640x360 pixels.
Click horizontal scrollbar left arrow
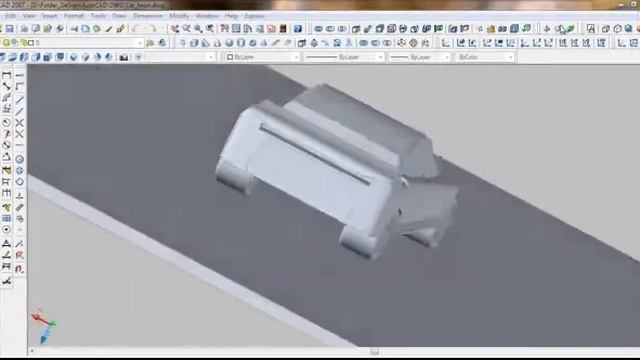[x=32, y=351]
